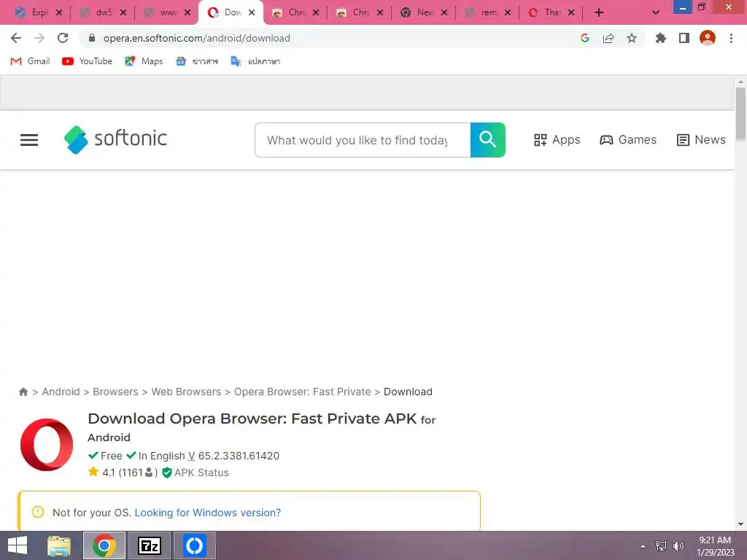Click the Opera Browser app logo

47,445
